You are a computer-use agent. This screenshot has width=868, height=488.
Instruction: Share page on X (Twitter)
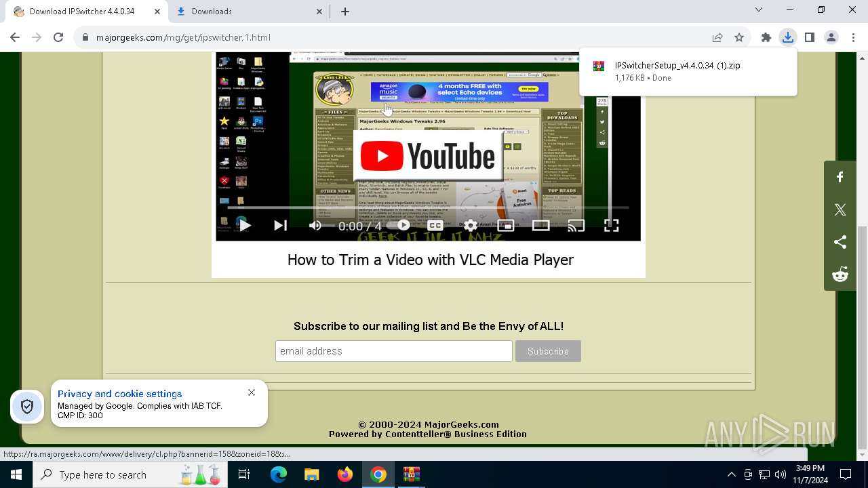coord(840,210)
